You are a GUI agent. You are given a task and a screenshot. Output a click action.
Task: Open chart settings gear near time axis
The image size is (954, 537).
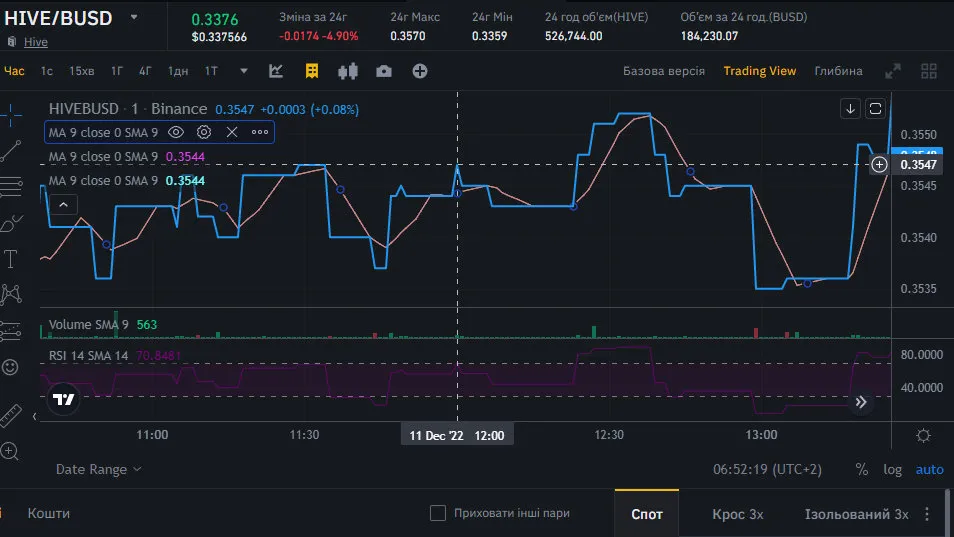(x=924, y=435)
